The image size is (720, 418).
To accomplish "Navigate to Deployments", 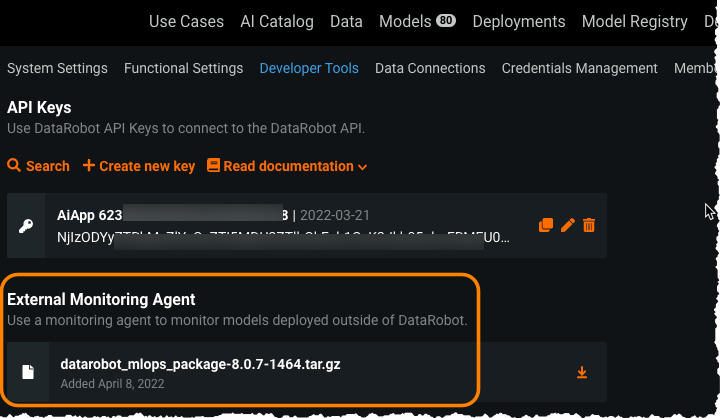I will pos(518,21).
